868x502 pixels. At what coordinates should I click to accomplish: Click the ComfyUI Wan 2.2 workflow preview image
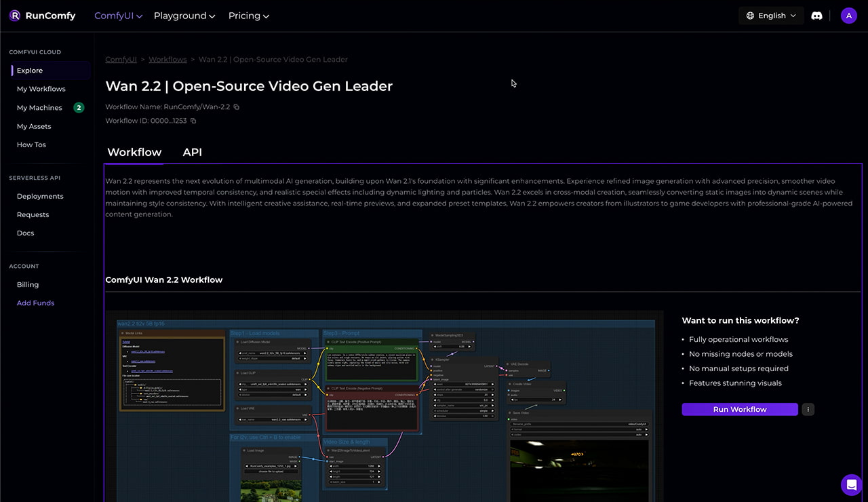point(384,406)
